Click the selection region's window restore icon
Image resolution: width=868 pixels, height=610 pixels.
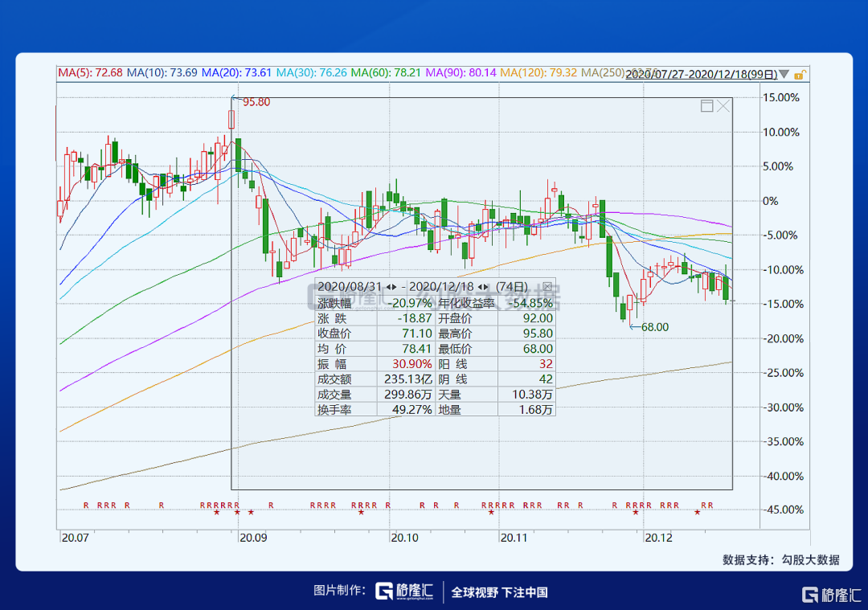click(x=706, y=106)
